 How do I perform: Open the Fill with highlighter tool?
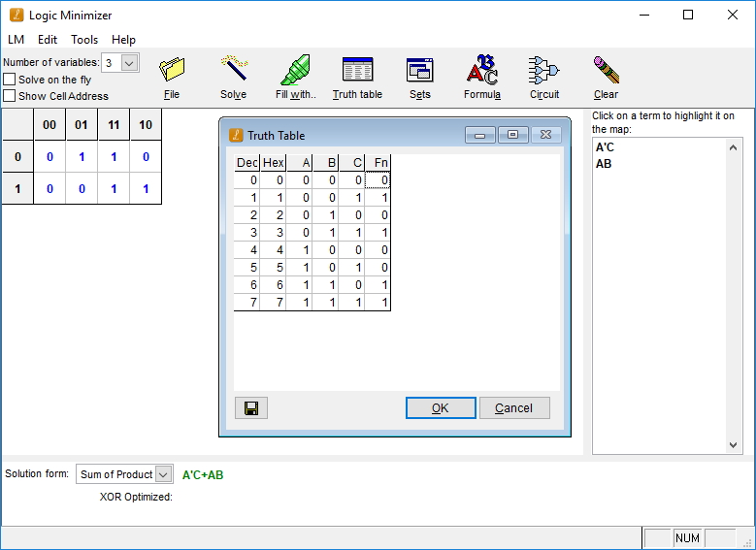[x=296, y=78]
